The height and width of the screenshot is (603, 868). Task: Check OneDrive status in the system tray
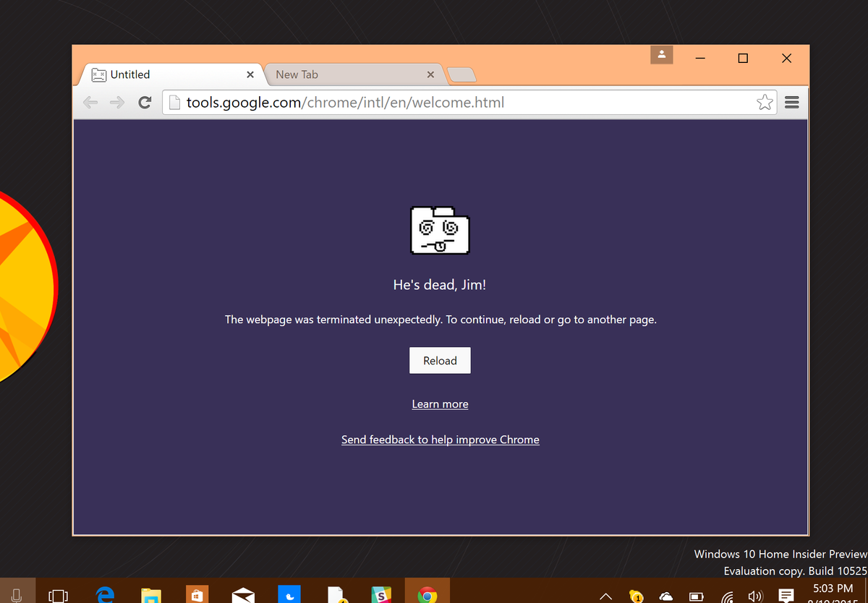click(665, 594)
